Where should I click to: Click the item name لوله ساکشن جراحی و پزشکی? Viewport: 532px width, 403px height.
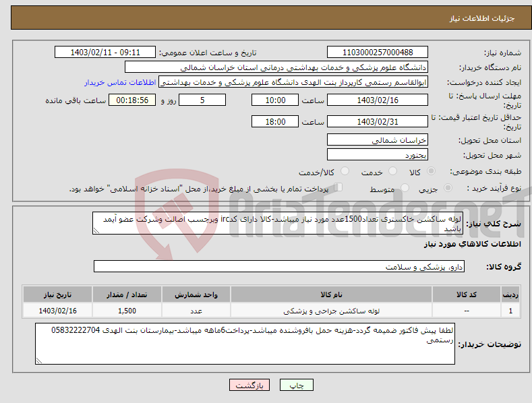[x=331, y=311]
